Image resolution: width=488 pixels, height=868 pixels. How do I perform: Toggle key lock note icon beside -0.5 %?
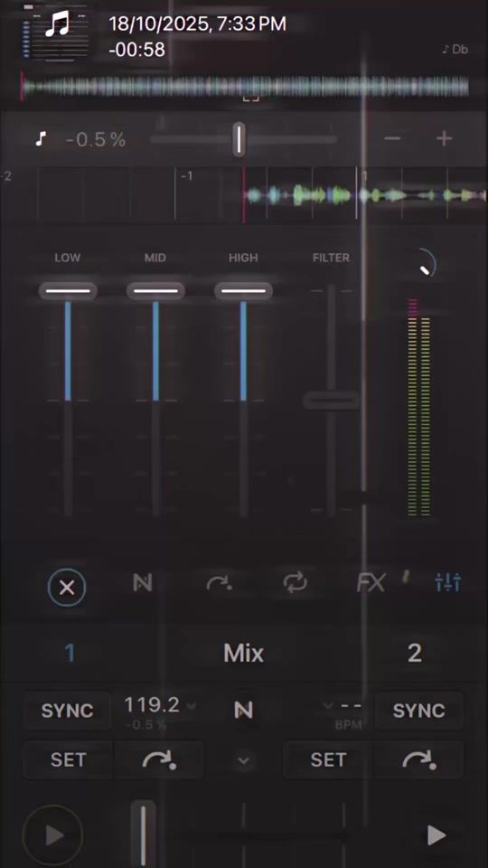tap(39, 139)
